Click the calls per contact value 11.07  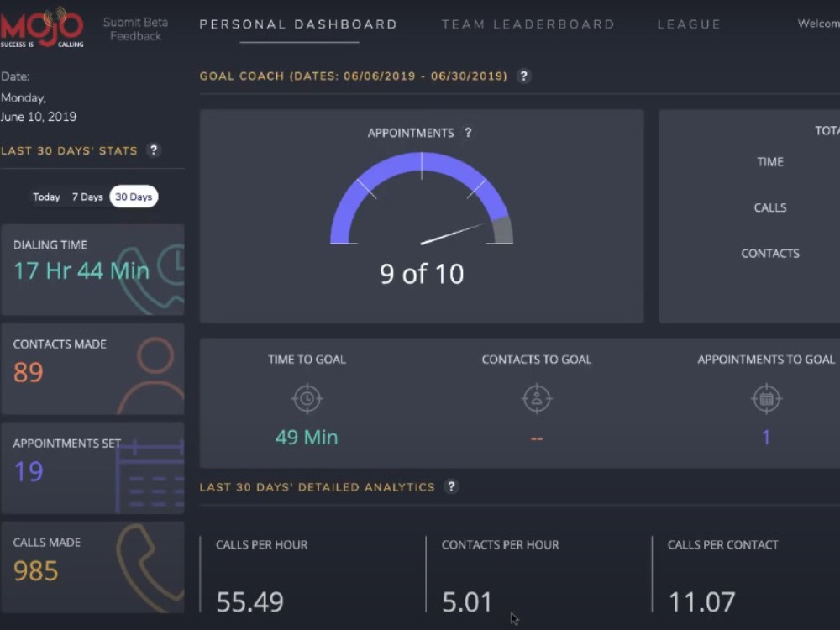click(x=701, y=601)
